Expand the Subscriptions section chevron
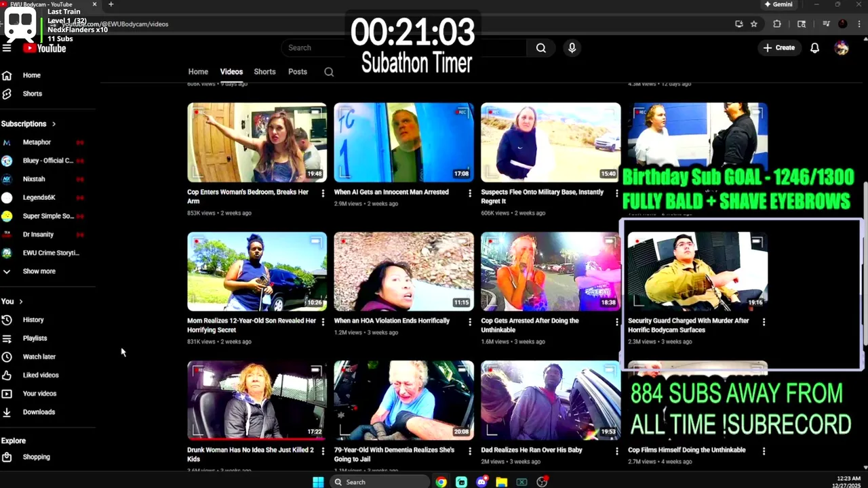 tap(54, 124)
